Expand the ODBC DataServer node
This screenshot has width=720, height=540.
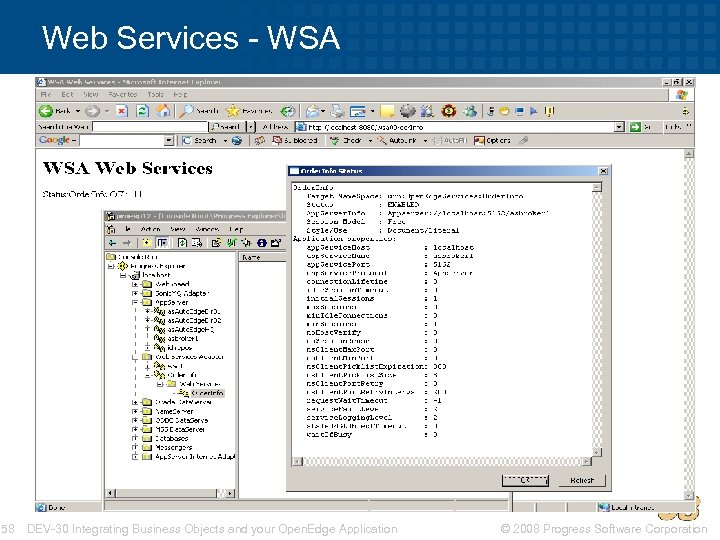coord(135,420)
